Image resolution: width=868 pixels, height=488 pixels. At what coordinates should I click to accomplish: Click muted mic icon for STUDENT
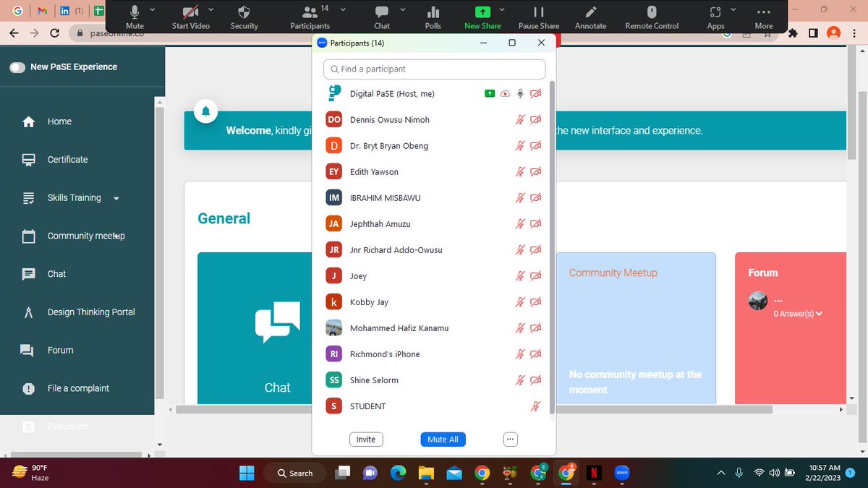[535, 406]
